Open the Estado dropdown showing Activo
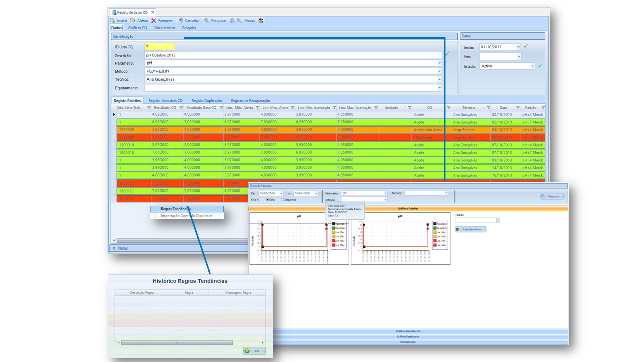The width and height of the screenshot is (644, 362). (533, 66)
